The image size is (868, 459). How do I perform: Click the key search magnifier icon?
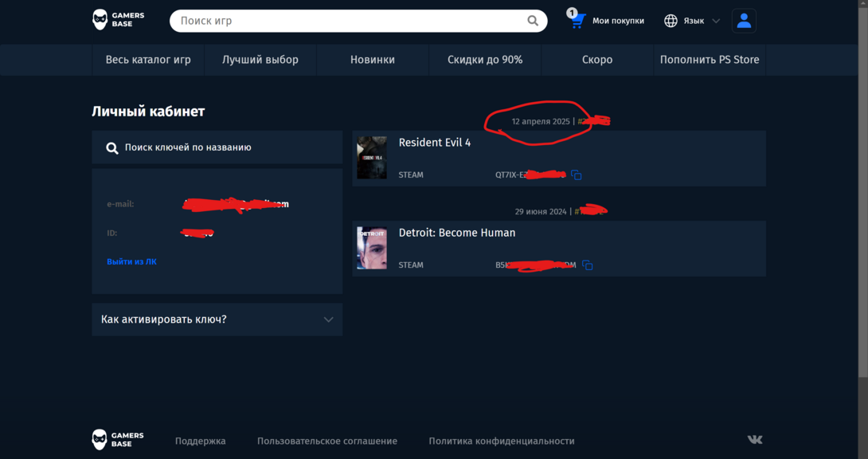(112, 148)
